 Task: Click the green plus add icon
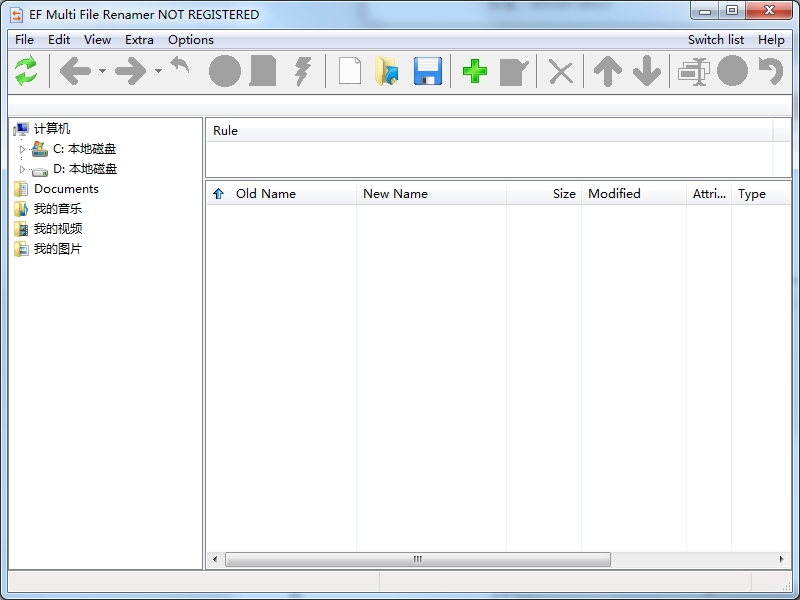475,71
